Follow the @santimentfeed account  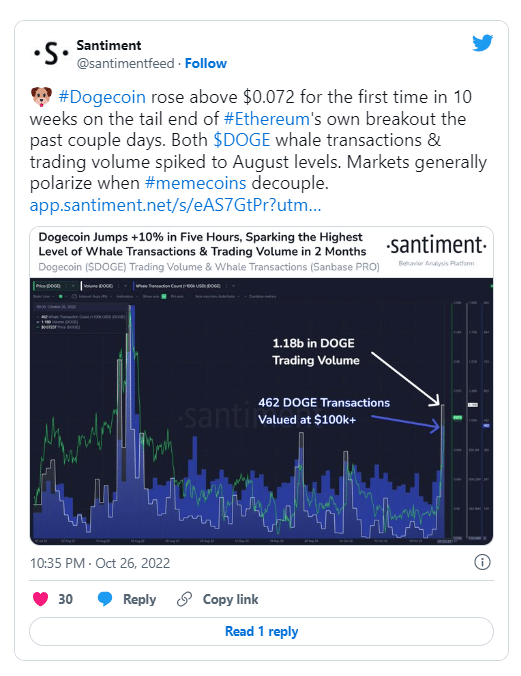206,63
